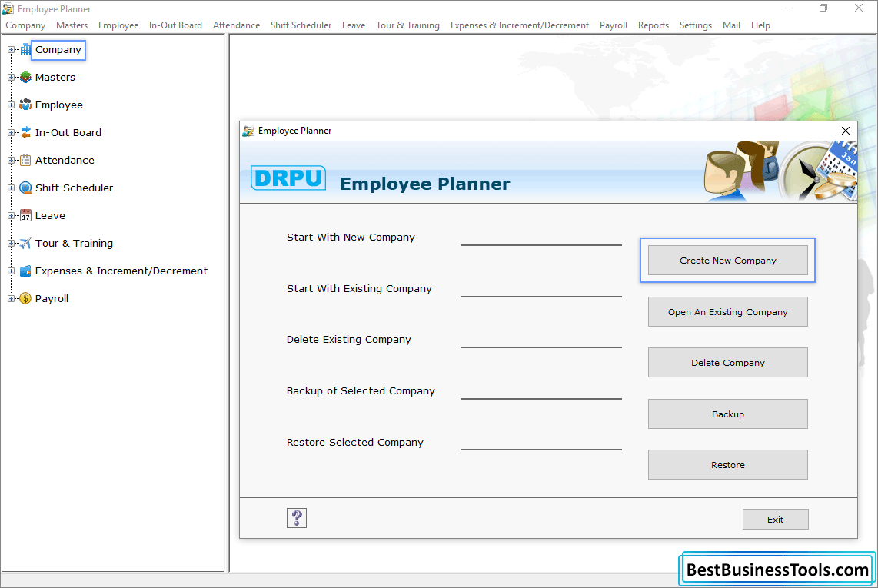Click the Payroll dollar coin icon
Screen dimensions: 878x588
(x=26, y=298)
